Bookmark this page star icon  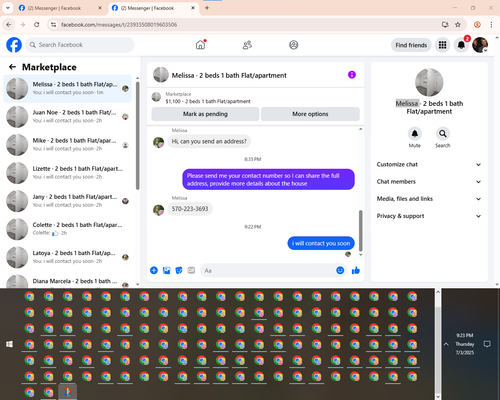(458, 25)
